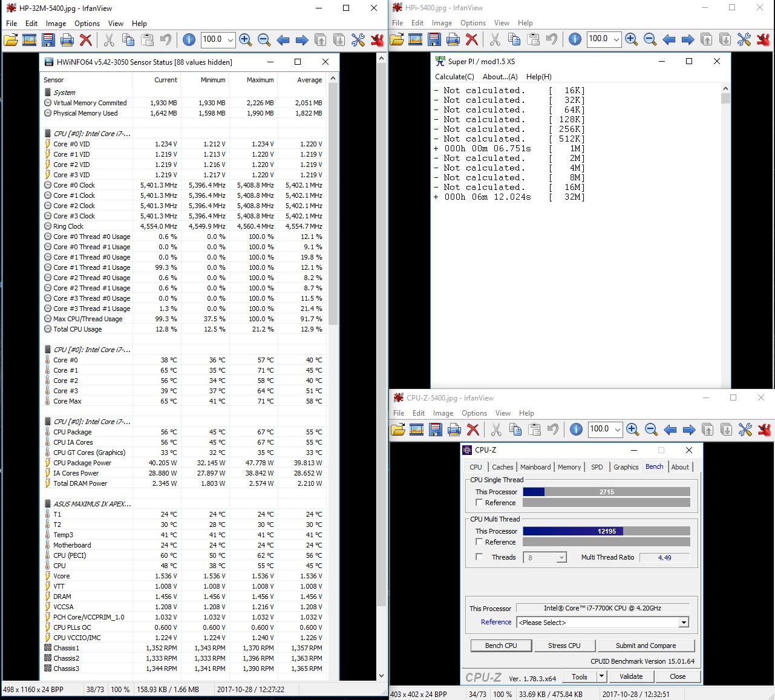Click the CPU Package Power row label

tap(82, 463)
